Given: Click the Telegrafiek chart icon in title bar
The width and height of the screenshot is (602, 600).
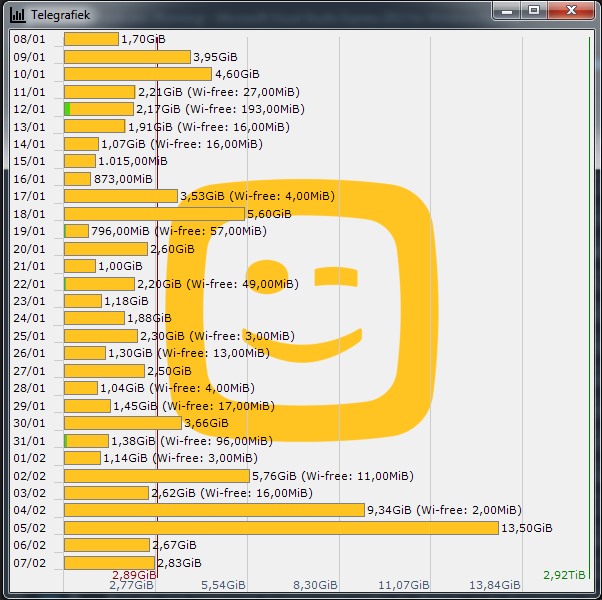Looking at the screenshot, I should [x=17, y=15].
